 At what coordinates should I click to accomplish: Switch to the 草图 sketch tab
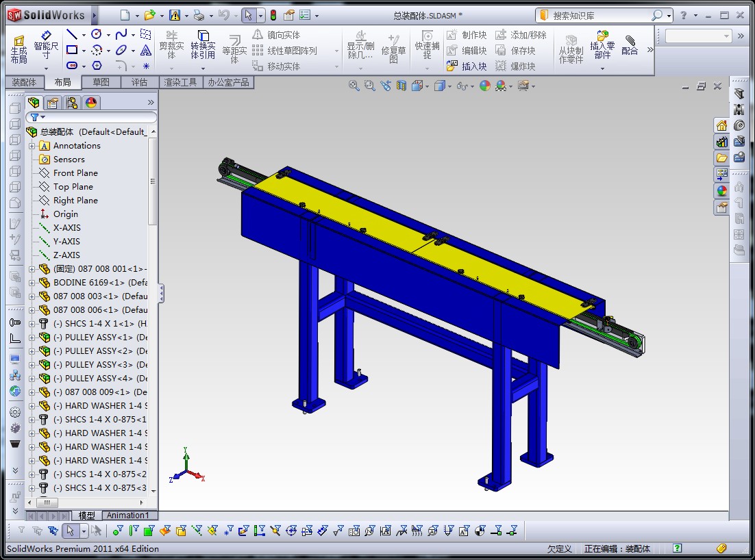click(101, 82)
